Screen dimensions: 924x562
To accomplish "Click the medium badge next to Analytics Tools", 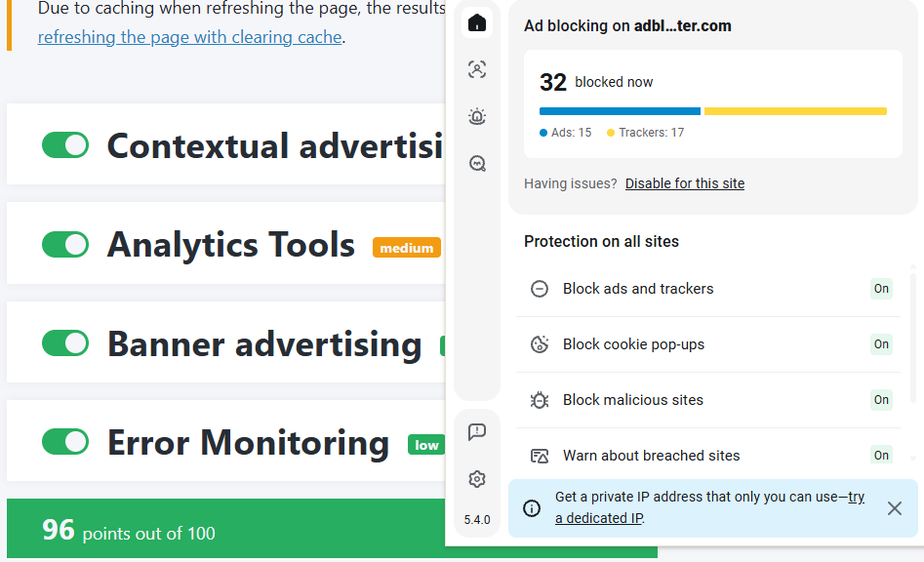I will click(x=407, y=248).
